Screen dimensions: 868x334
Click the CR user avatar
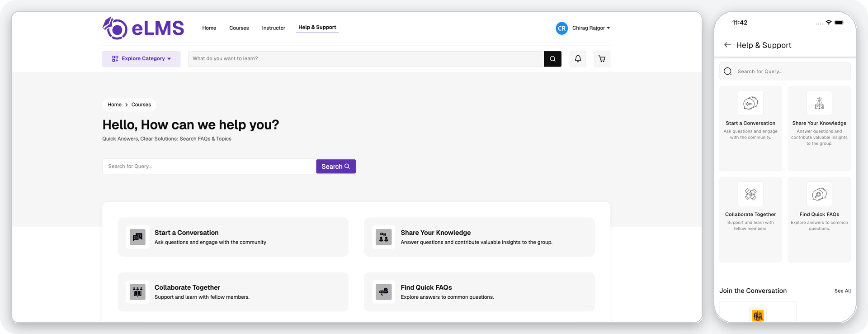[x=561, y=28]
